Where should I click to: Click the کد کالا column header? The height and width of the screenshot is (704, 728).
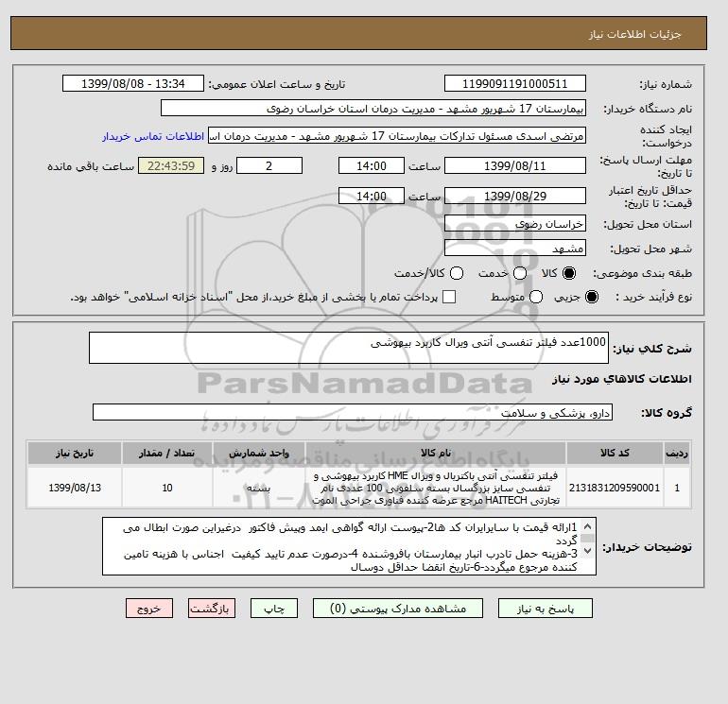(615, 453)
